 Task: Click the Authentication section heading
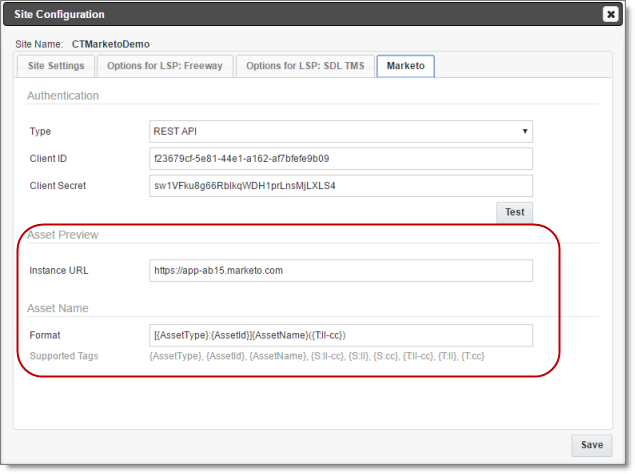pyautogui.click(x=63, y=96)
